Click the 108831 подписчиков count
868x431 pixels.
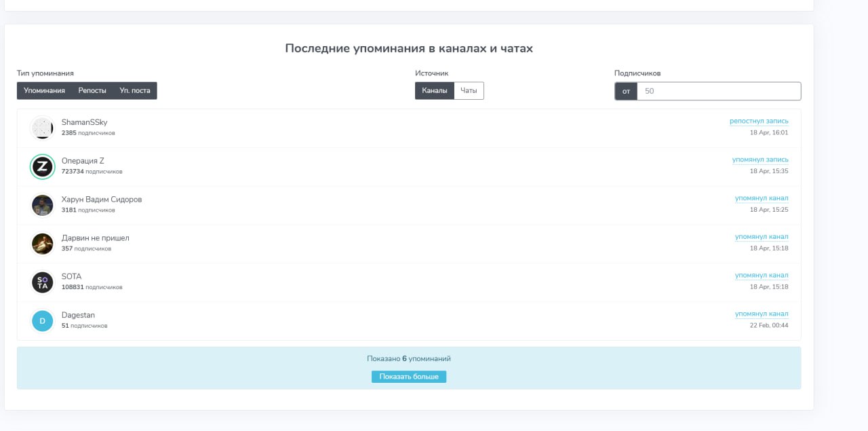coord(92,287)
